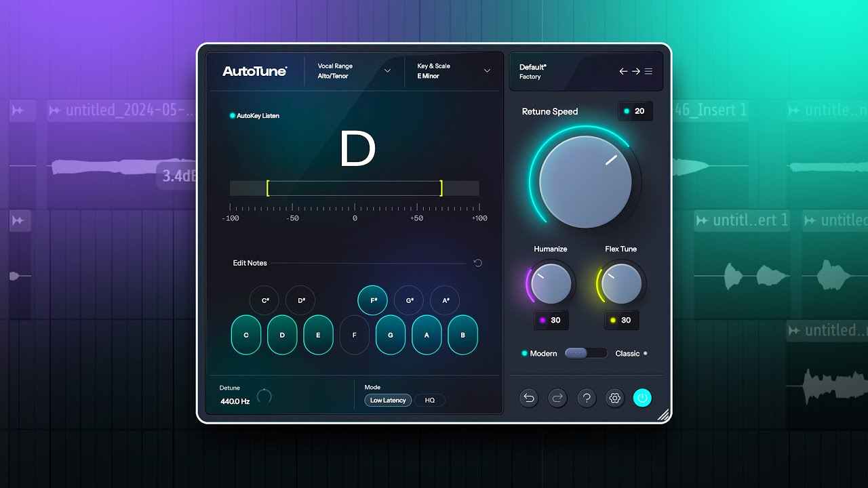Toggle the D# note key
The width and height of the screenshot is (868, 488).
(x=300, y=300)
